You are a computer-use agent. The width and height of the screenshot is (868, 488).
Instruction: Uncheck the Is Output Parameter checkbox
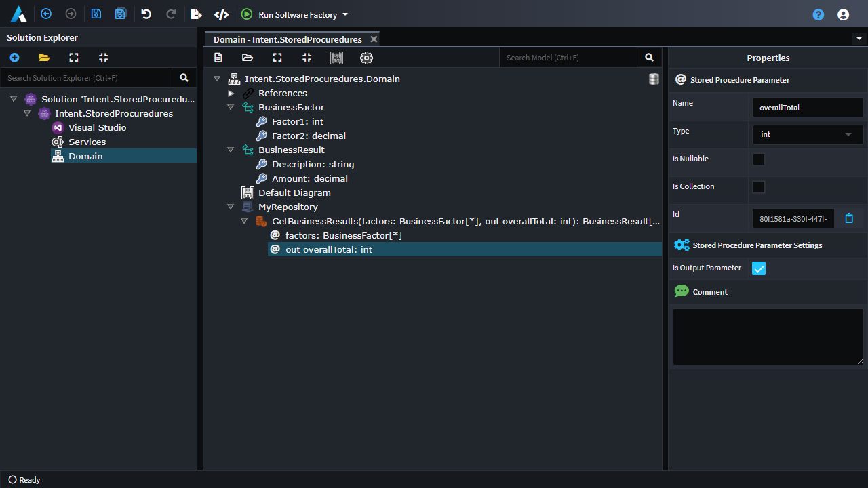pyautogui.click(x=759, y=268)
